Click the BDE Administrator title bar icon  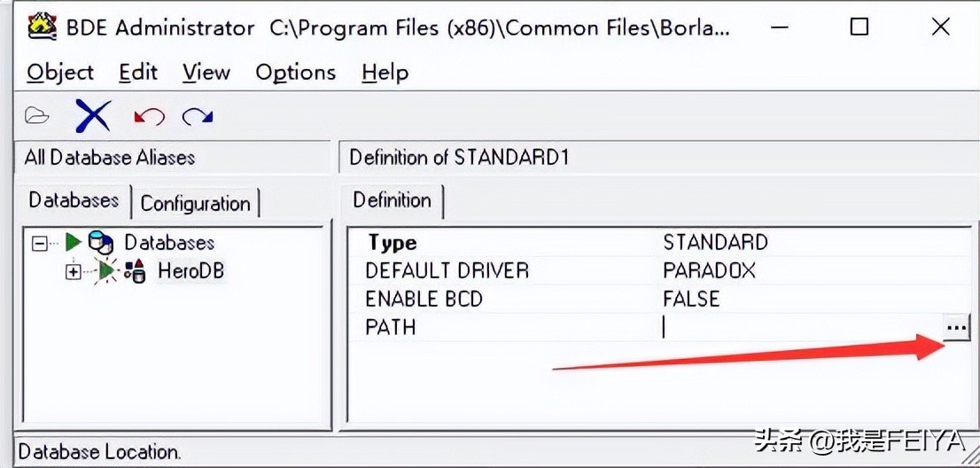pyautogui.click(x=41, y=27)
